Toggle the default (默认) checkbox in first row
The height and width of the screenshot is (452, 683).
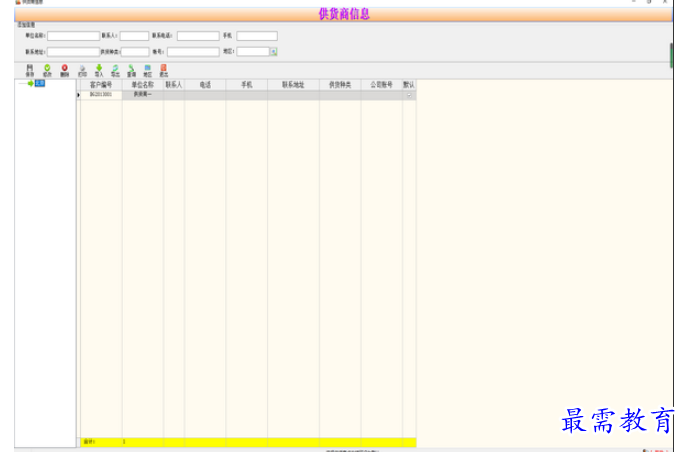point(409,94)
